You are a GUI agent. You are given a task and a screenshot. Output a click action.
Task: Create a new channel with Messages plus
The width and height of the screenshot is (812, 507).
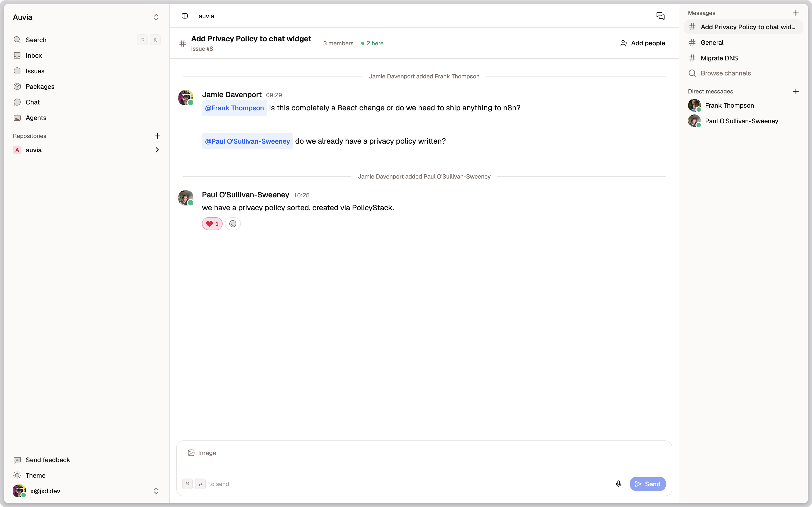coord(796,13)
